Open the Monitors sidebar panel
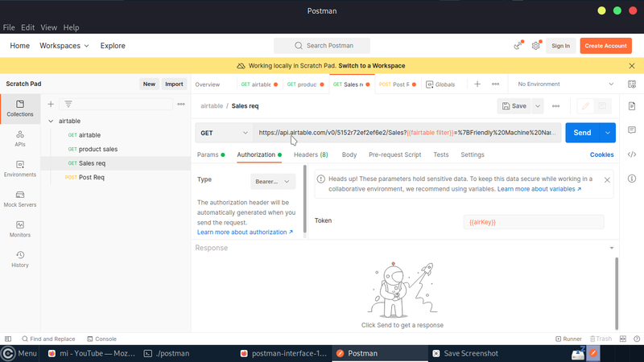 [19, 229]
